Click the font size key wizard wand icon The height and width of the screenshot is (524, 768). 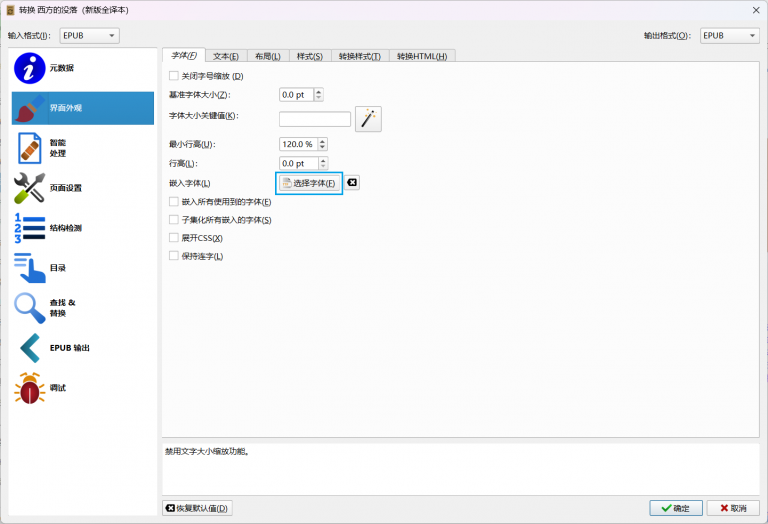(x=368, y=119)
